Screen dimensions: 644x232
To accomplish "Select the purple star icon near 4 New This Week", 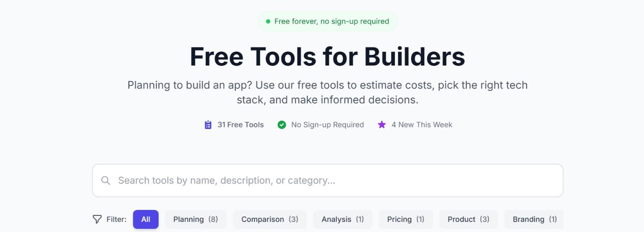I will coord(381,125).
